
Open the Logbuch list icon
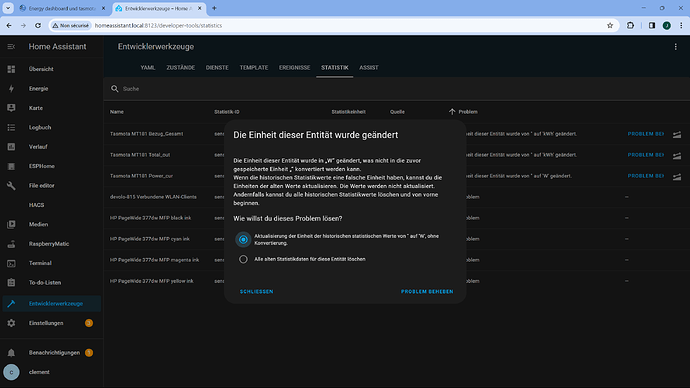pyautogui.click(x=11, y=127)
